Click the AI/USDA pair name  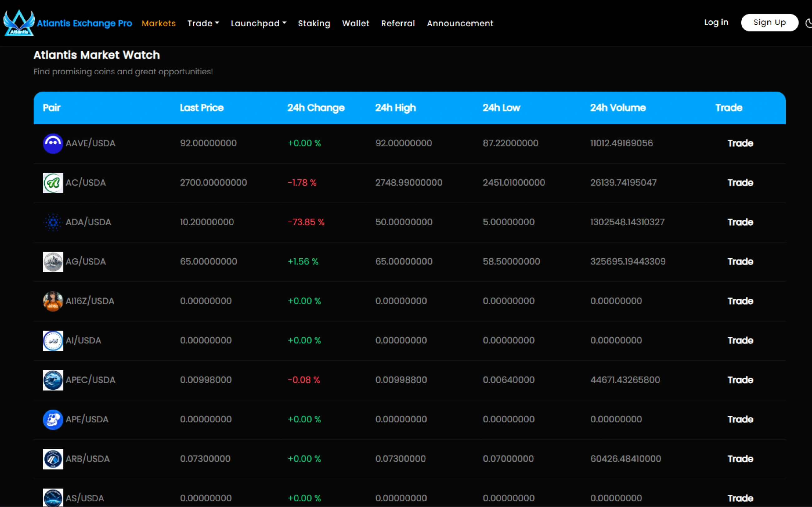pyautogui.click(x=83, y=340)
